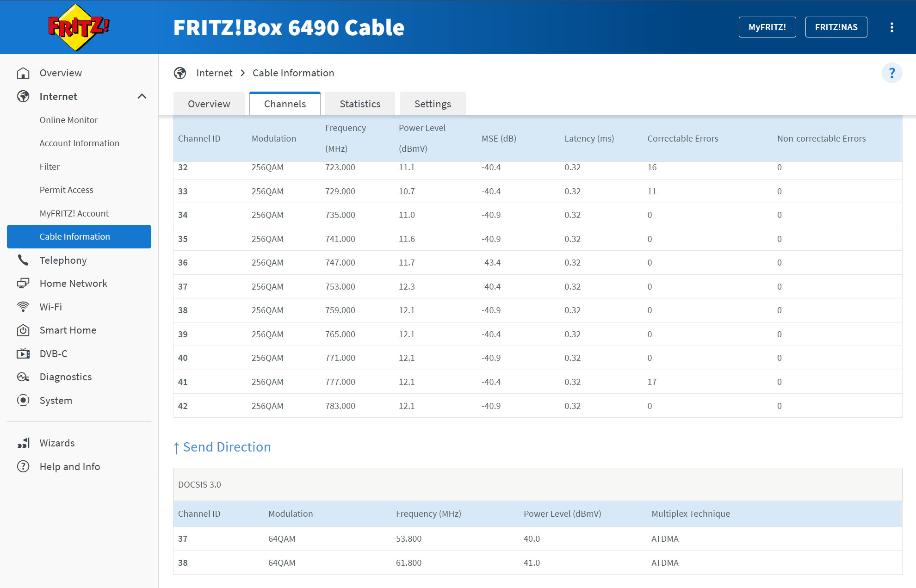This screenshot has width=916, height=588.
Task: Expand the Home Network section
Action: [x=73, y=284]
